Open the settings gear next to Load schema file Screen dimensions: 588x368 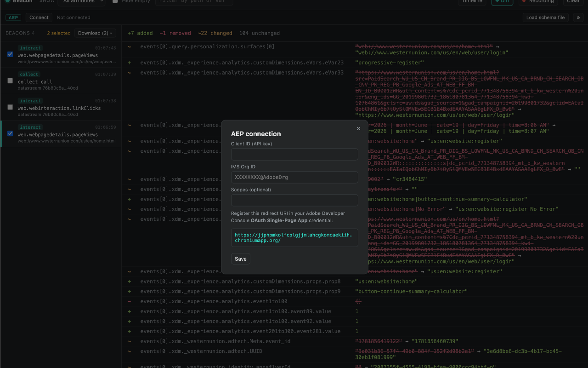click(x=578, y=17)
